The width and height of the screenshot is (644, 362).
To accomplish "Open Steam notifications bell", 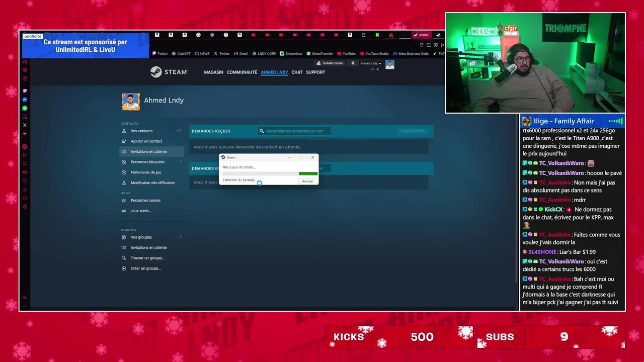I will tap(353, 63).
